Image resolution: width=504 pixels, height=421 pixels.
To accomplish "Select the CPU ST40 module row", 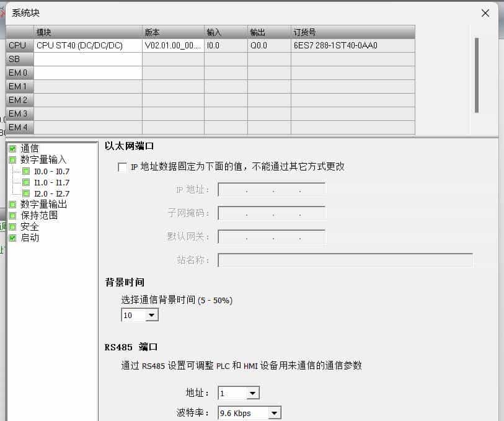I will point(81,45).
